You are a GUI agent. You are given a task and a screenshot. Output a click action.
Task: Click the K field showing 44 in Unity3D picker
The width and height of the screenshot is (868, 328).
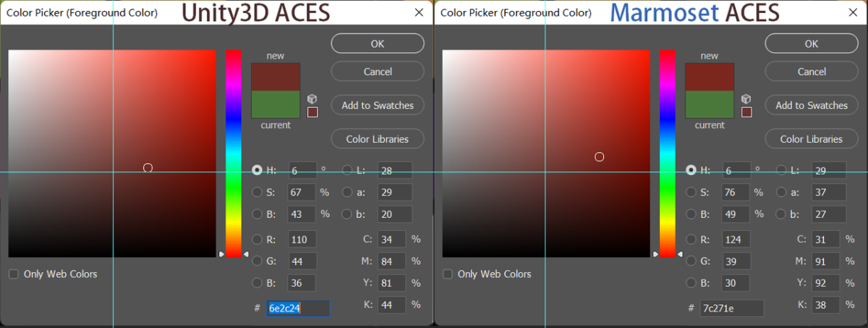click(391, 305)
